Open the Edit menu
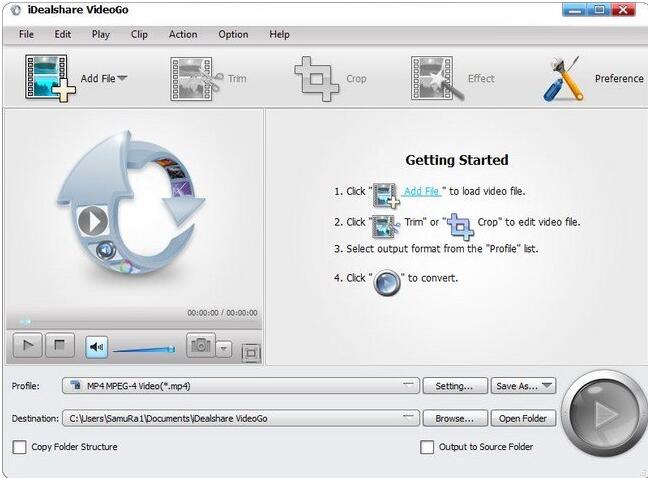This screenshot has height=478, width=648. pyautogui.click(x=63, y=34)
